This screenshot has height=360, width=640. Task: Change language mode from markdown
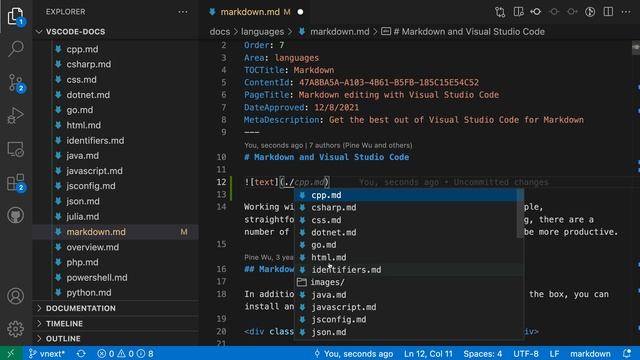click(590, 353)
